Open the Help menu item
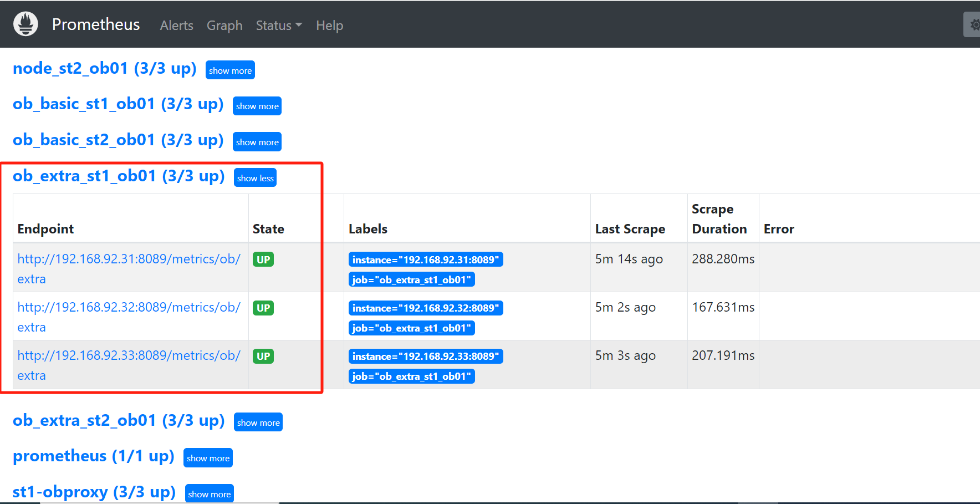 tap(330, 26)
